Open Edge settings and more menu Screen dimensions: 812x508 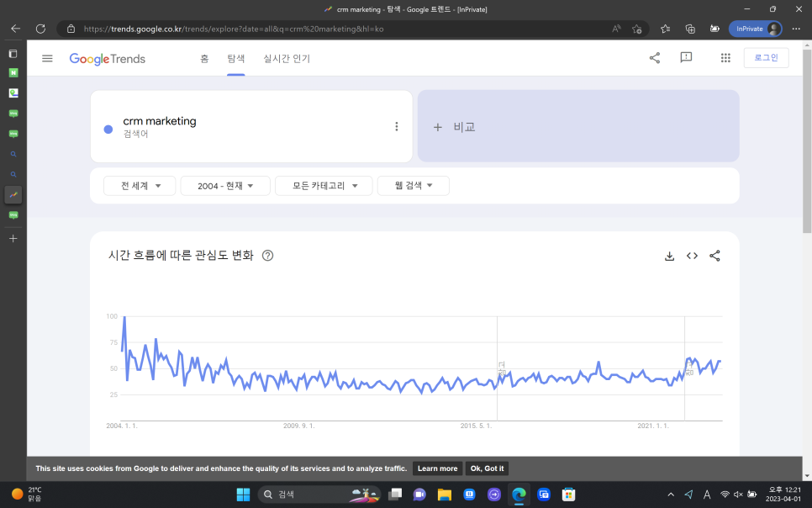796,29
